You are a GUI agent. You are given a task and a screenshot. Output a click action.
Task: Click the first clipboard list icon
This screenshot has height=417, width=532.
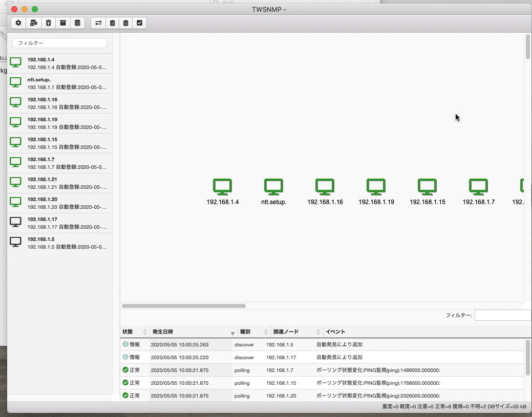pyautogui.click(x=112, y=23)
